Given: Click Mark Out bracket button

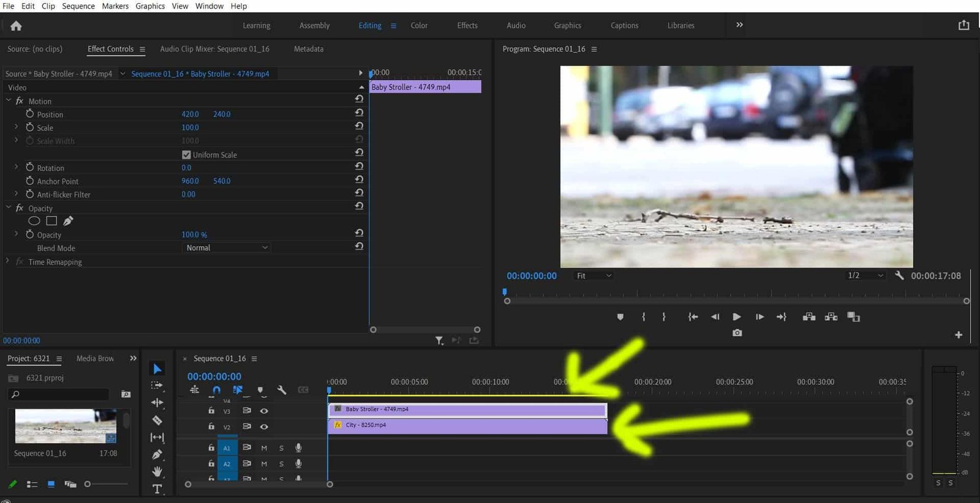Looking at the screenshot, I should point(664,317).
